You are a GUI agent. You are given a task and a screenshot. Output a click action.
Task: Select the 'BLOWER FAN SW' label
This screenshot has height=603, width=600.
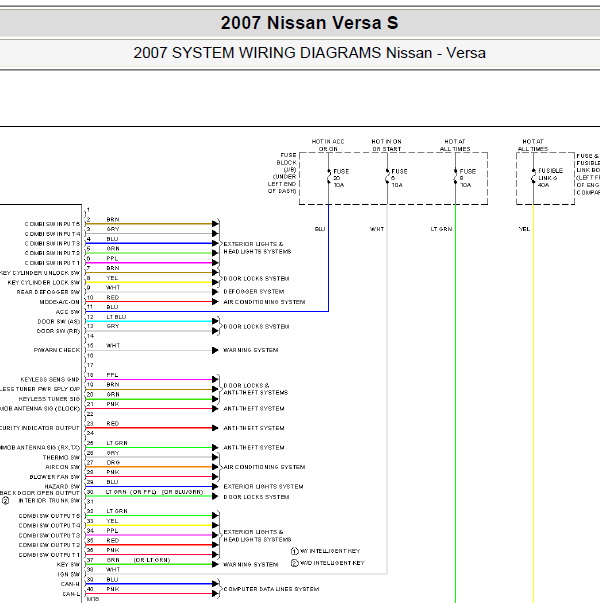click(x=55, y=477)
